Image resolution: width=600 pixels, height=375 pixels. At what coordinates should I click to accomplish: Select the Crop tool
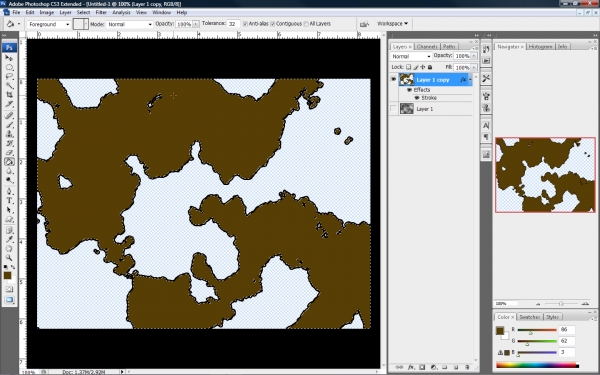click(9, 95)
